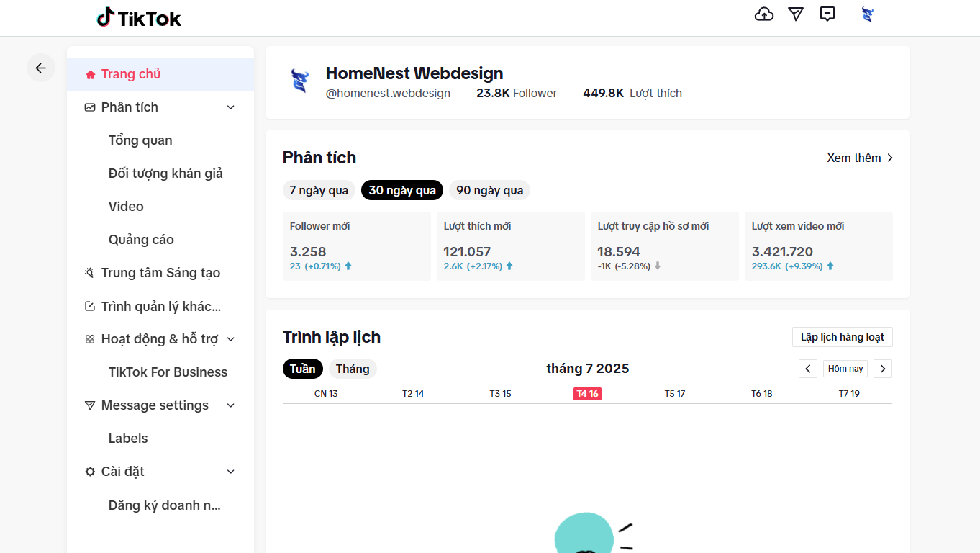Screen dimensions: 980x553
Task: Select the 90 ngày qua range
Action: (x=490, y=190)
